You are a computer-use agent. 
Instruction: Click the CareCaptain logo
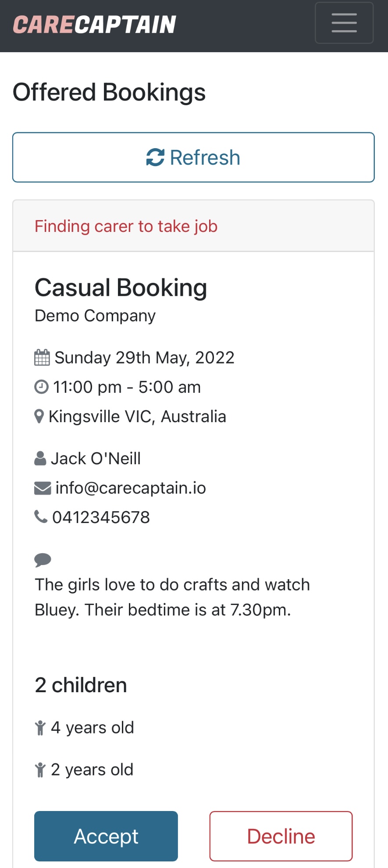(x=95, y=25)
